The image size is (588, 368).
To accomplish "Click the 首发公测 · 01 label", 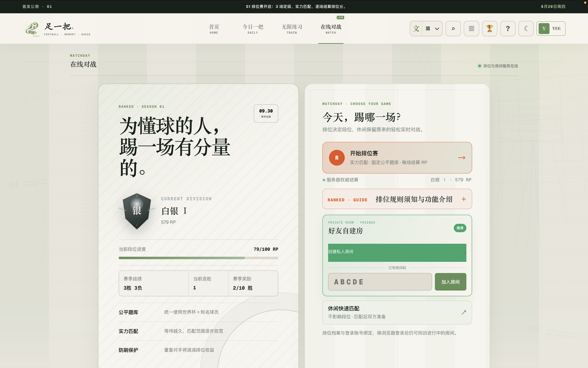I will 37,6.
